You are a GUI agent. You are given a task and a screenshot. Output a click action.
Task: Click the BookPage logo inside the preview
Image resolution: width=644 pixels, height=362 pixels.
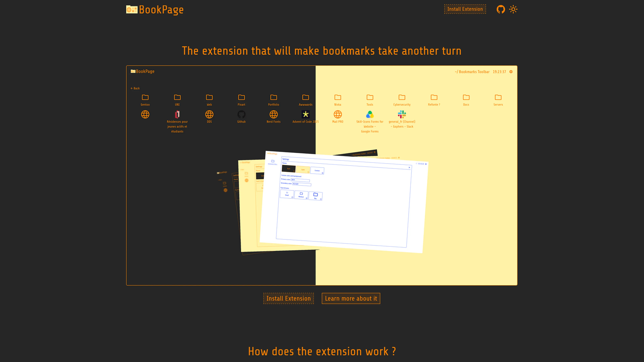point(142,71)
